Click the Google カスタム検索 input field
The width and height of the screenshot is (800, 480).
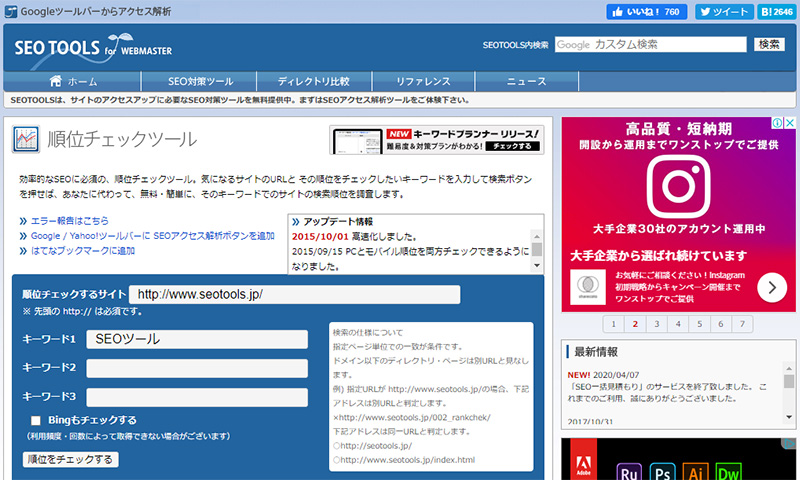(x=651, y=44)
